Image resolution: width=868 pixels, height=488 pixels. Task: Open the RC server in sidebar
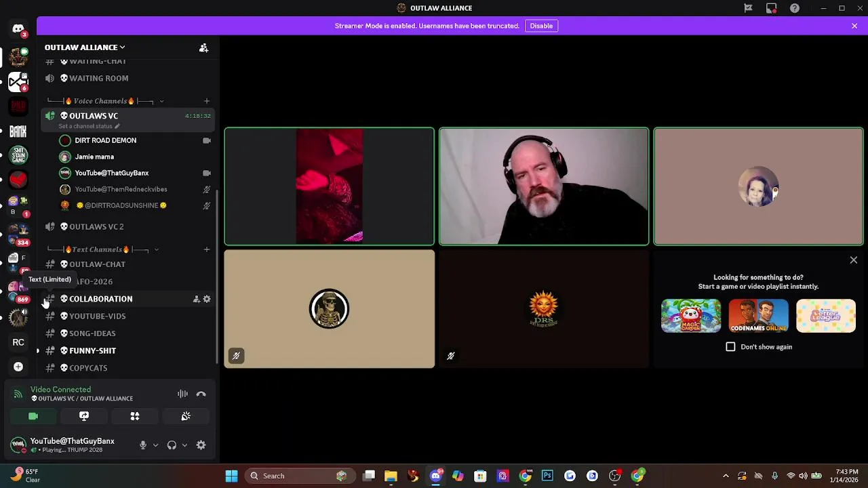tap(18, 342)
